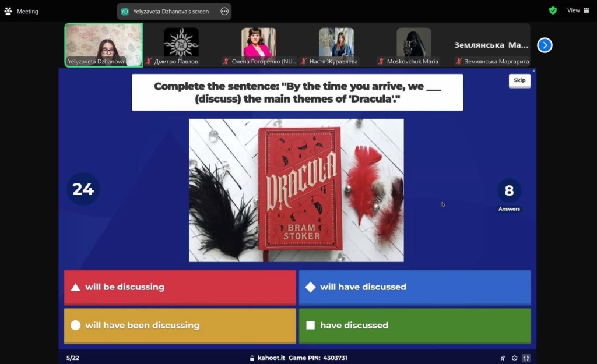Click the YD avatar badge
This screenshot has height=364, width=597.
click(125, 12)
